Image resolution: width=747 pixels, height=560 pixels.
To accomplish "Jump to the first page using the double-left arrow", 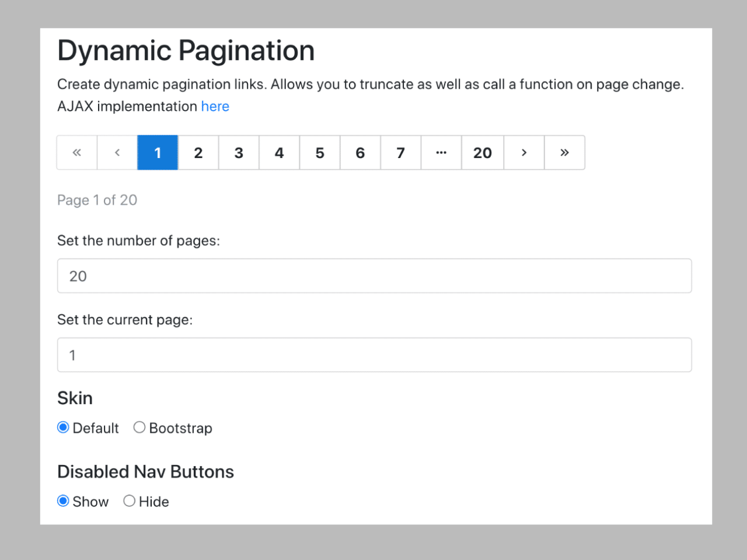I will [x=76, y=152].
